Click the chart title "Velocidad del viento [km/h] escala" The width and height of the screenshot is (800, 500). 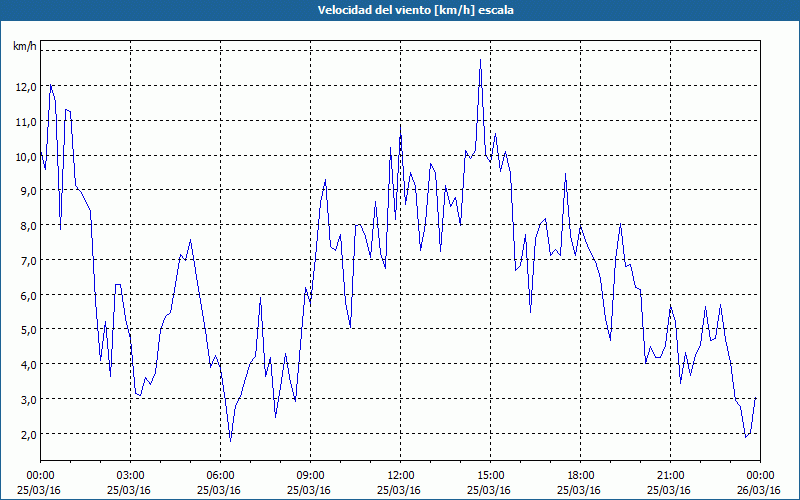pyautogui.click(x=415, y=10)
